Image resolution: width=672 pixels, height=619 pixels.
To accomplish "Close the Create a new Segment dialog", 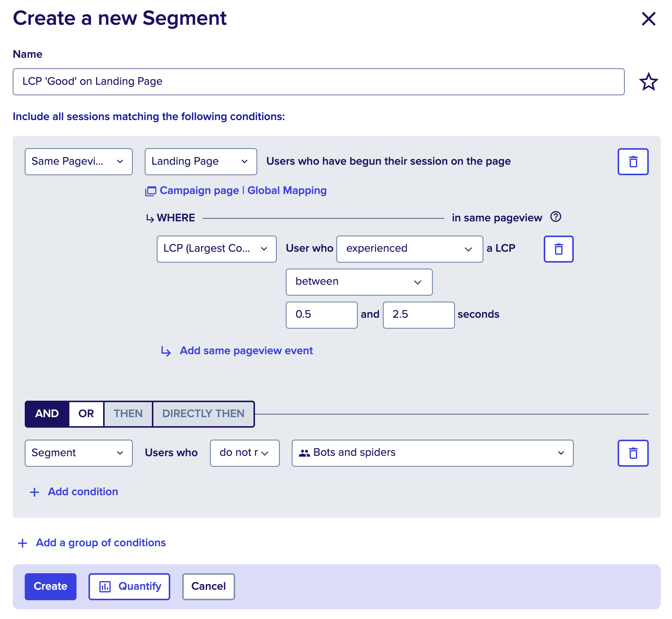I will point(648,18).
